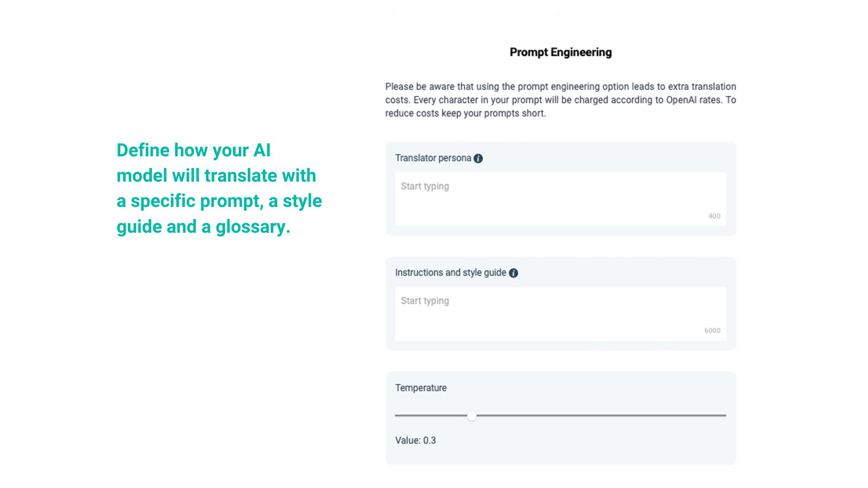Click the Translator persona label text

(433, 158)
